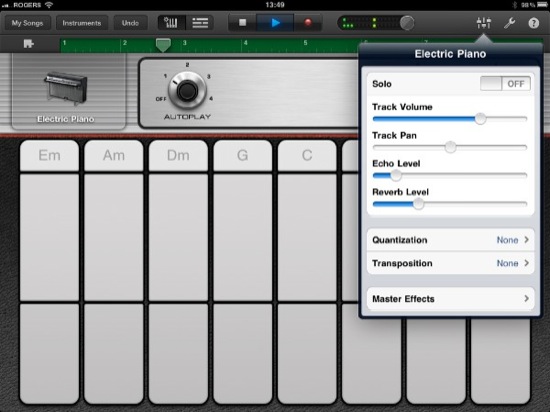
Task: Tap the WiFi status icon
Action: [x=49, y=5]
